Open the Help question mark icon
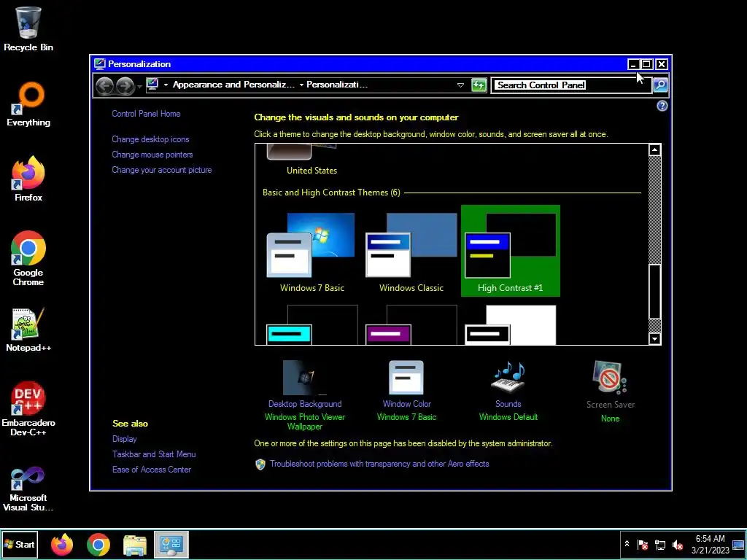This screenshot has height=560, width=747. coord(662,106)
